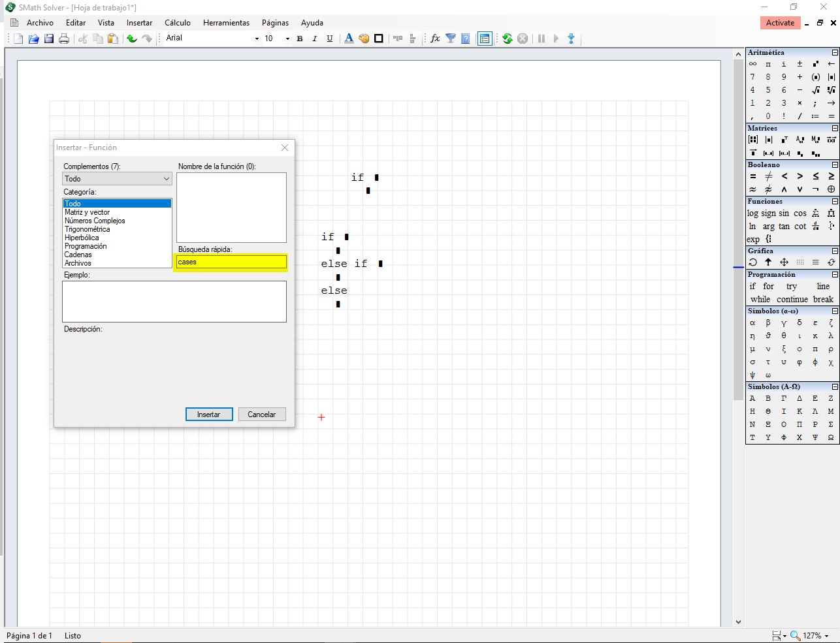Insert the infinity symbol
The image size is (840, 643).
tap(752, 64)
